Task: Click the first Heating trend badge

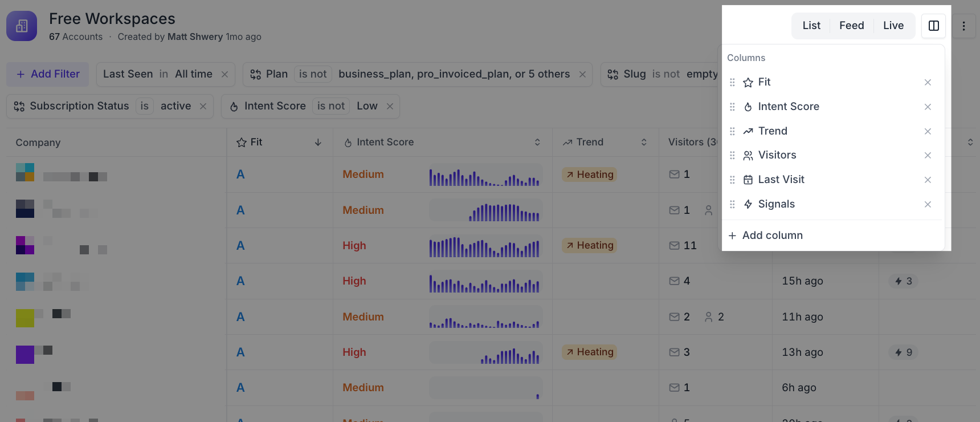Action: click(x=590, y=175)
